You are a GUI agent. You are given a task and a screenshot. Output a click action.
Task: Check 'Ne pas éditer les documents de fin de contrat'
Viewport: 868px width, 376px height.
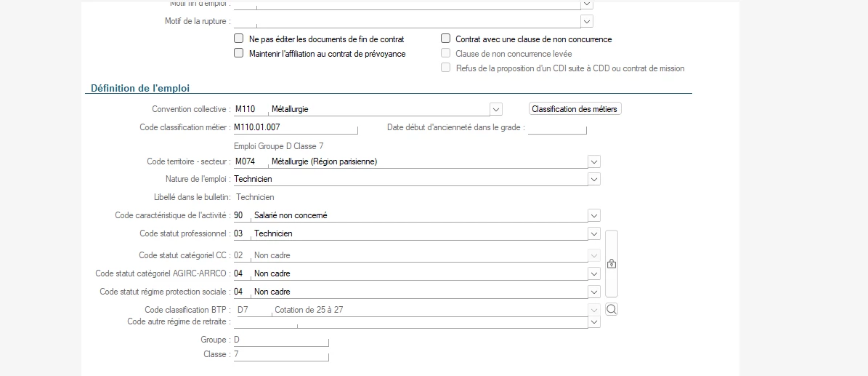[238, 39]
